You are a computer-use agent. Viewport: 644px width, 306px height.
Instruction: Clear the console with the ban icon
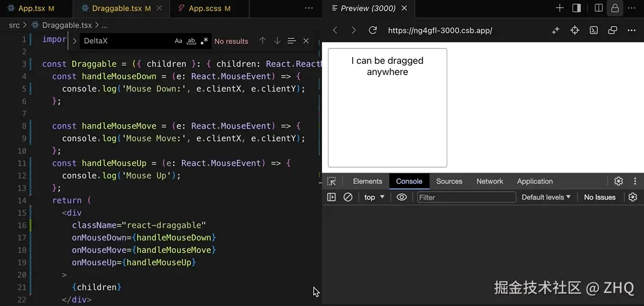[348, 197]
